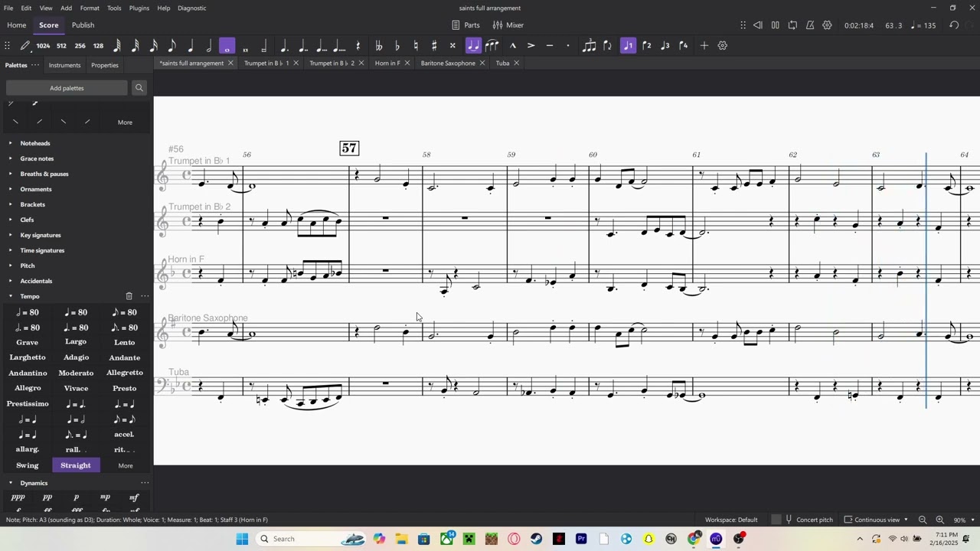Open playback settings gear
This screenshot has width=980, height=551.
tap(827, 25)
